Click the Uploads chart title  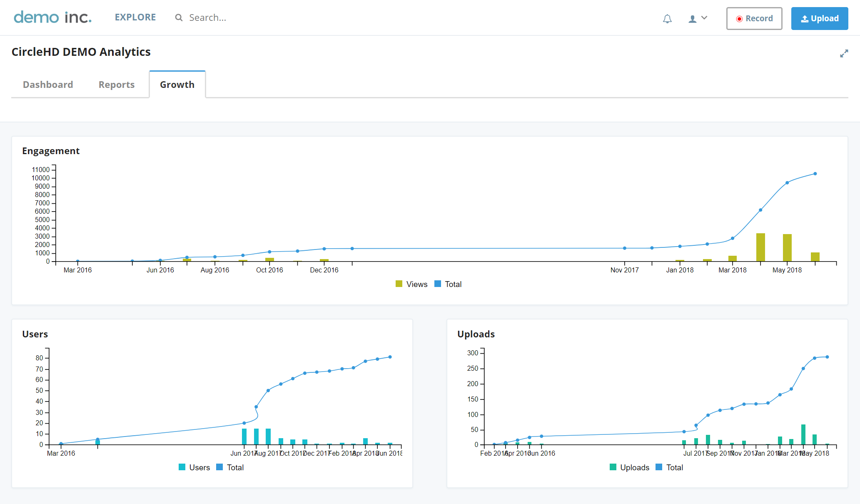pos(476,334)
